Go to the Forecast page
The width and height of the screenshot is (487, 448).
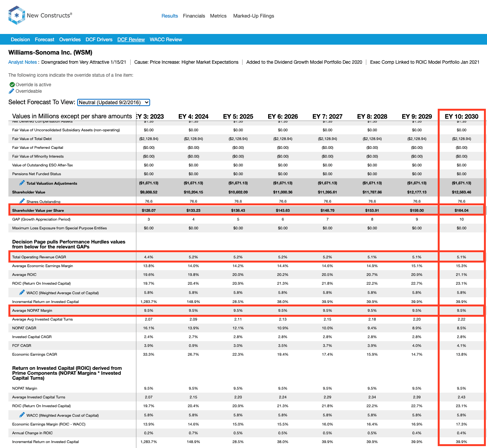[x=44, y=40]
